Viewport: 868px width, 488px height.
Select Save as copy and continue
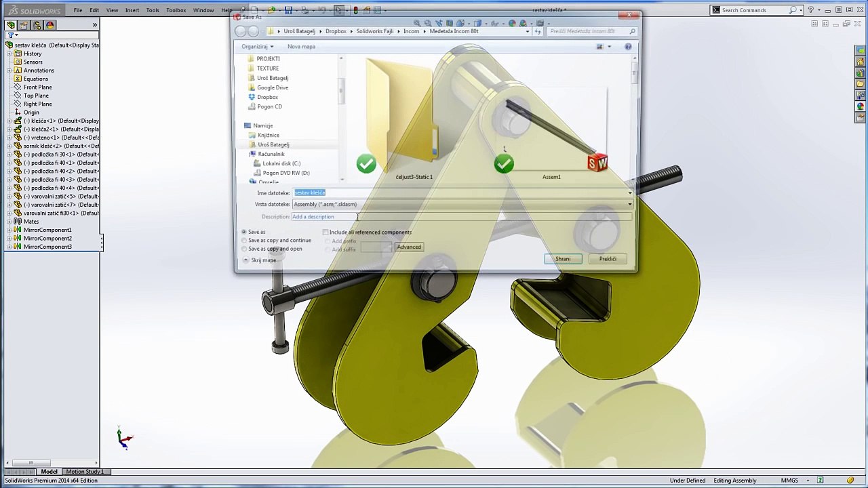click(244, 241)
